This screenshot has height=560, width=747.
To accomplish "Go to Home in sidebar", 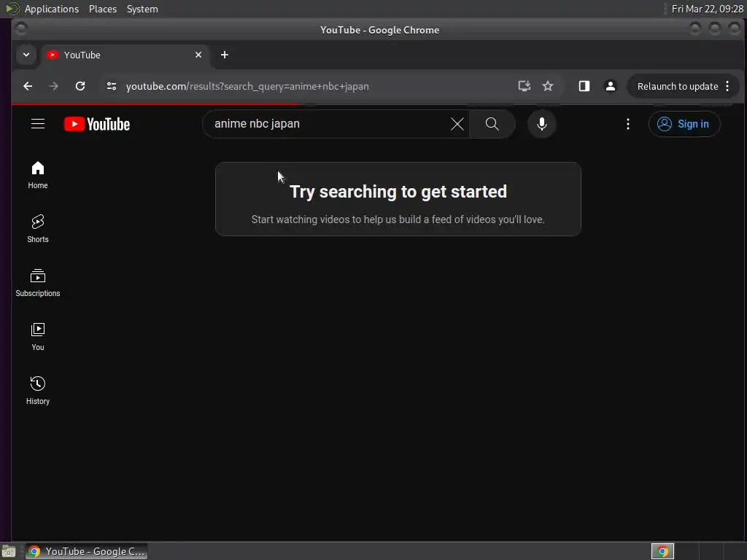I will point(38,175).
